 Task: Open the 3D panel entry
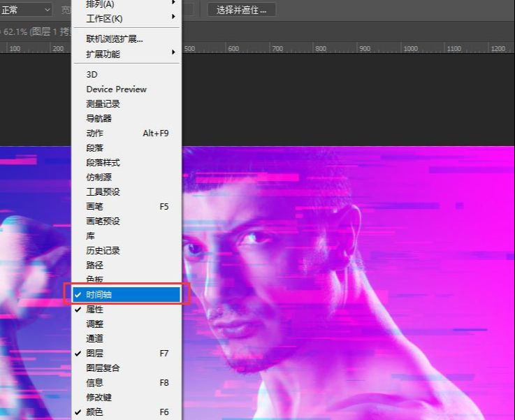(126, 75)
